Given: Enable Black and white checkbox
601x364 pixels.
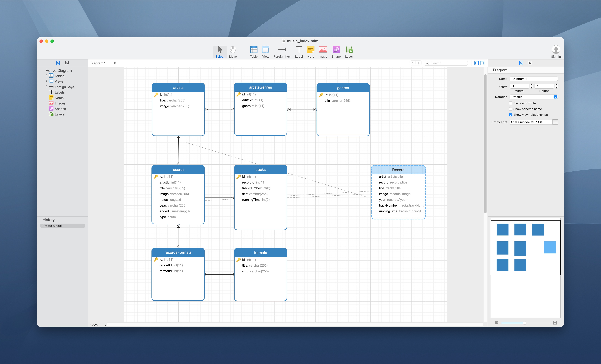Looking at the screenshot, I should (511, 103).
